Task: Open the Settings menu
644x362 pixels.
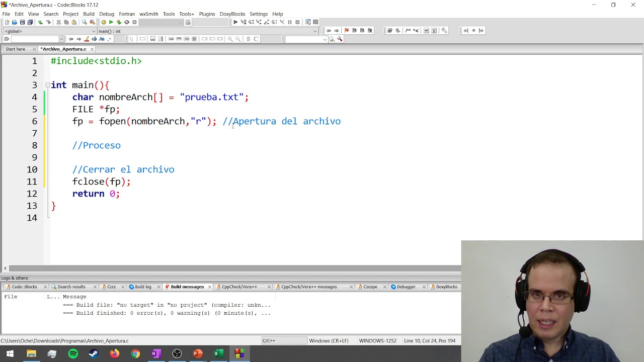Action: coord(259,14)
